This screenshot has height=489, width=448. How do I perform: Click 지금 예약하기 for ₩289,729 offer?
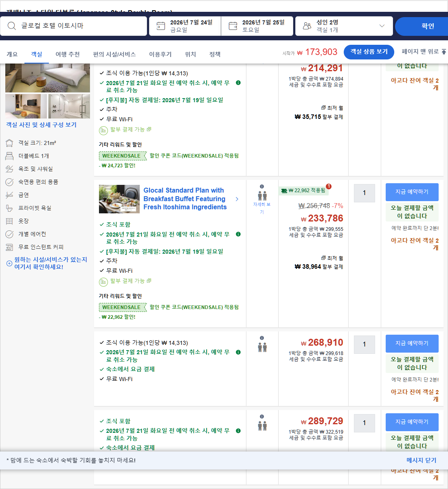[x=412, y=422]
